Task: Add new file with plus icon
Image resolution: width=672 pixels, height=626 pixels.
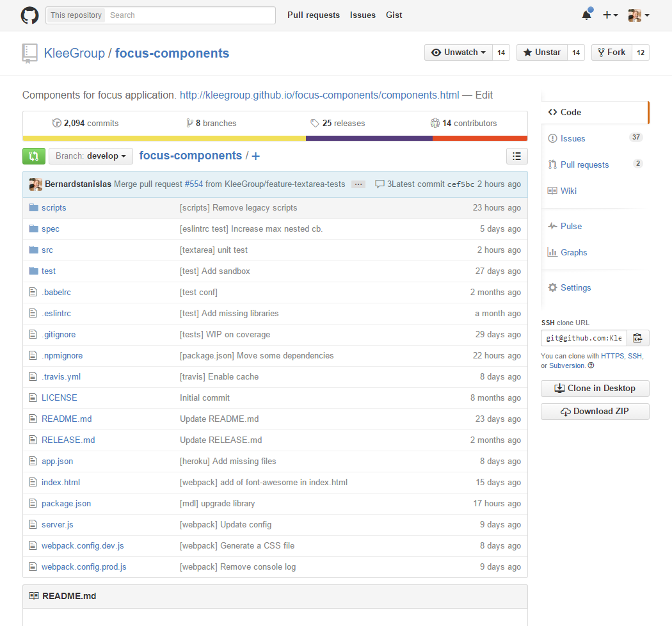Action: click(x=256, y=156)
